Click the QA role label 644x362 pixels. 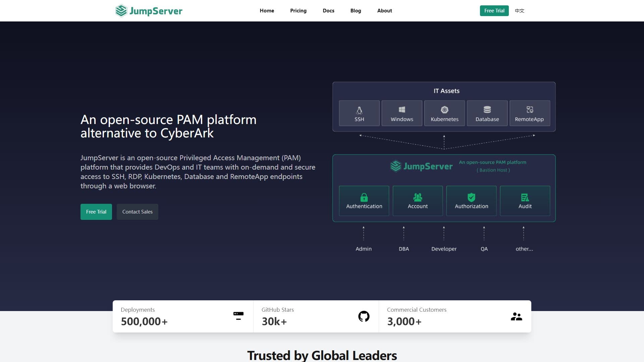pyautogui.click(x=484, y=249)
